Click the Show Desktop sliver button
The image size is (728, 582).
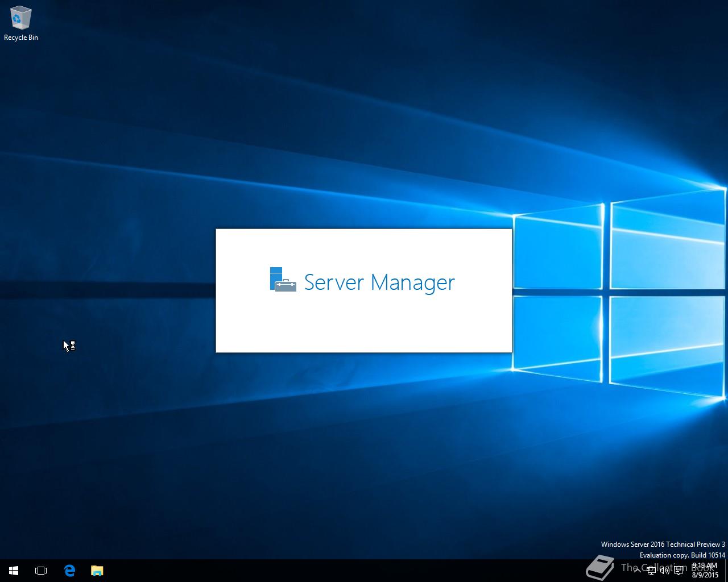[x=726, y=571]
